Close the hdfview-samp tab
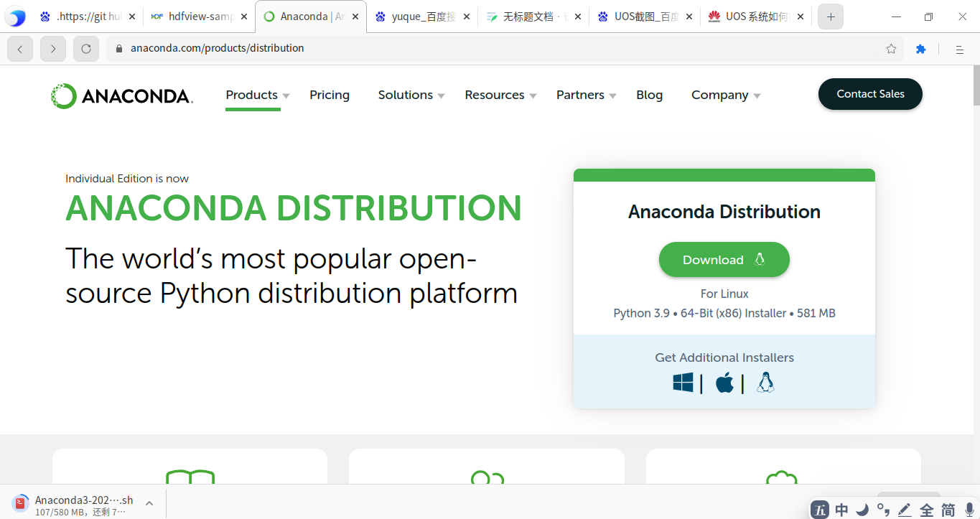Image resolution: width=980 pixels, height=519 pixels. click(x=243, y=17)
